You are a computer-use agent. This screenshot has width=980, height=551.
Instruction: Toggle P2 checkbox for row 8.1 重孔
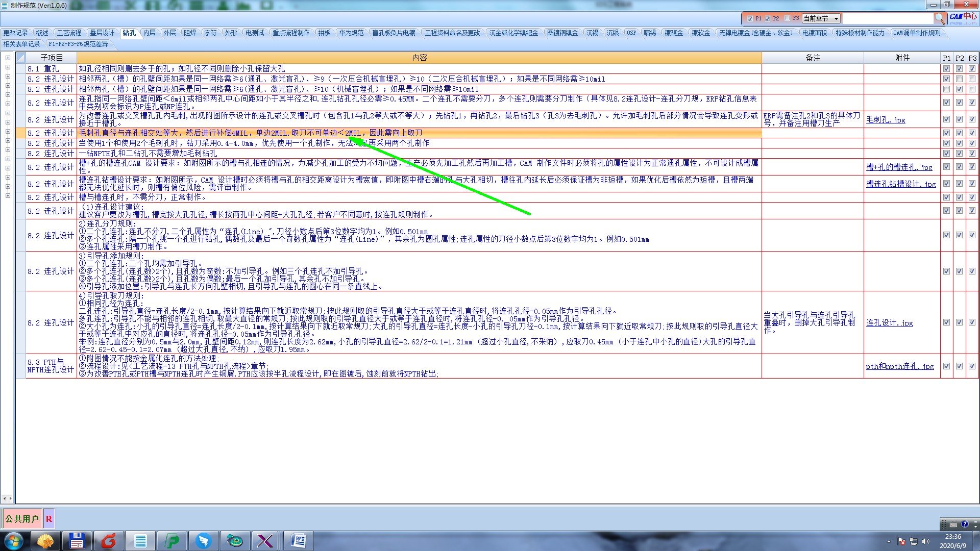(x=959, y=68)
